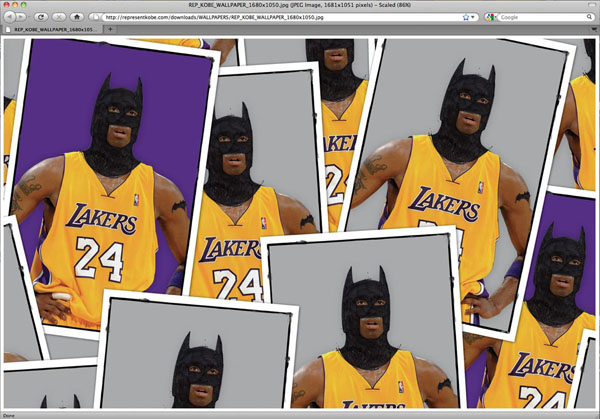Reload the page with the refresh button
This screenshot has height=419, width=600.
[41, 17]
